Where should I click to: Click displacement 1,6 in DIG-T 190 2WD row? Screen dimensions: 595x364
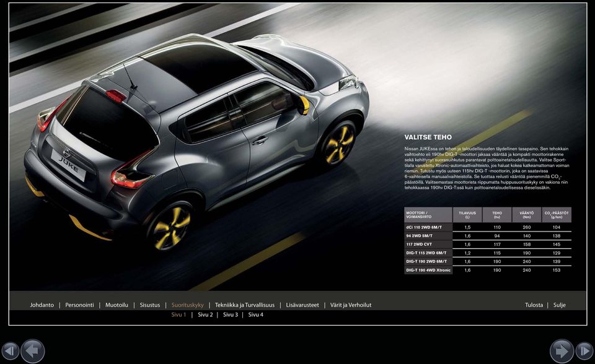467,261
